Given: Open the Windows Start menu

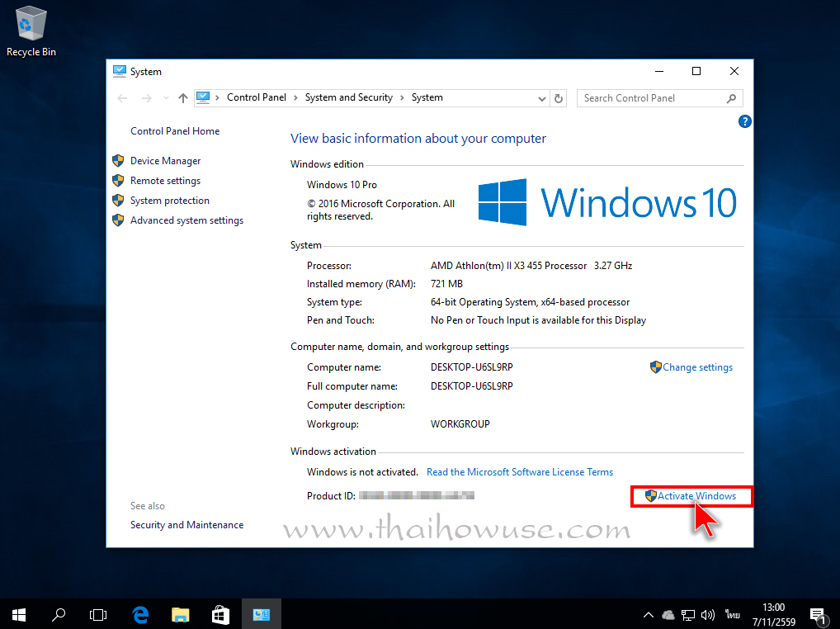Looking at the screenshot, I should pyautogui.click(x=19, y=614).
